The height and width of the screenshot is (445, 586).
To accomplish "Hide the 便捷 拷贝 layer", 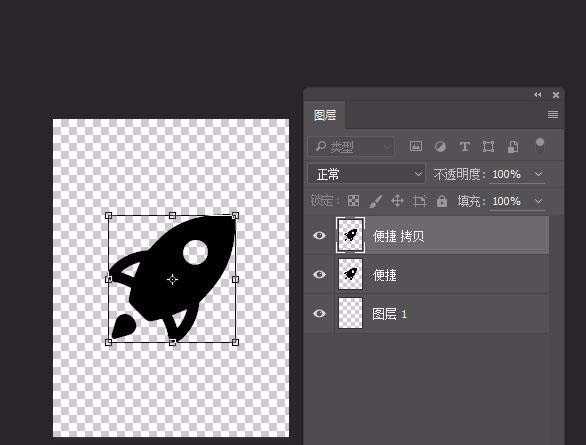I will (319, 235).
